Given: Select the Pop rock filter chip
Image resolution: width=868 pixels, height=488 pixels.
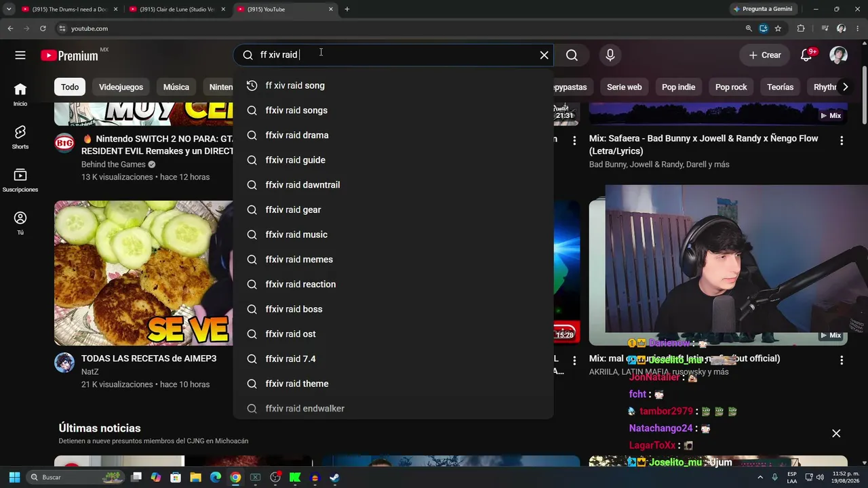Looking at the screenshot, I should (x=731, y=87).
